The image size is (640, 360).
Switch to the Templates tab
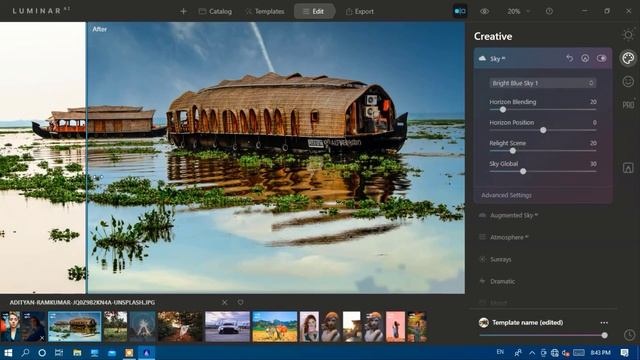click(264, 11)
